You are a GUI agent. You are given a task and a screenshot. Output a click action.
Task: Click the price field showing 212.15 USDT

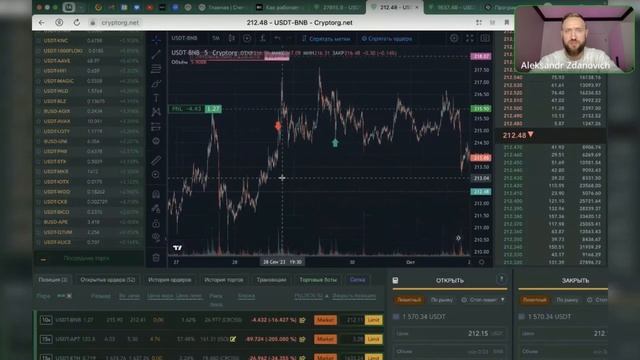(449, 333)
